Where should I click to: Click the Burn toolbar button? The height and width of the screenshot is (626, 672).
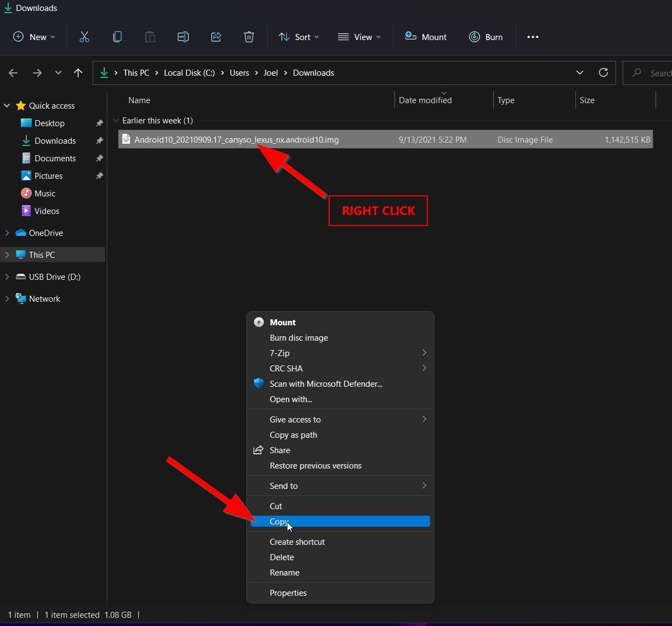(485, 37)
